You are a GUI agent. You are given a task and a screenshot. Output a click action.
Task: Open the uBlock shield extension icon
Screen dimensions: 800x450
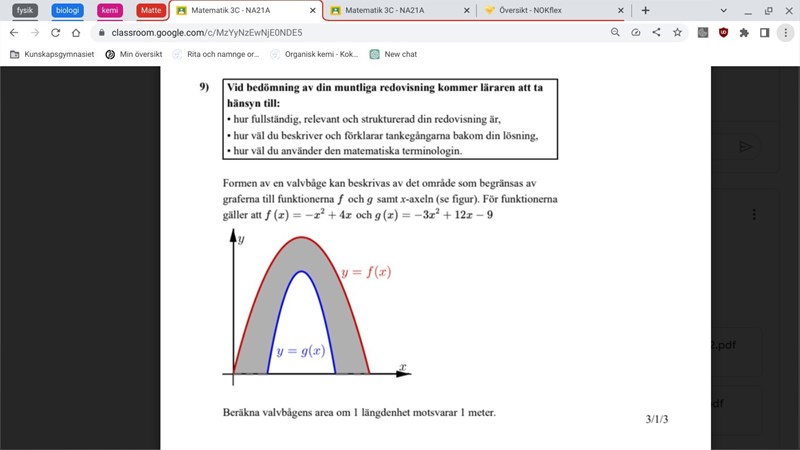tap(723, 32)
